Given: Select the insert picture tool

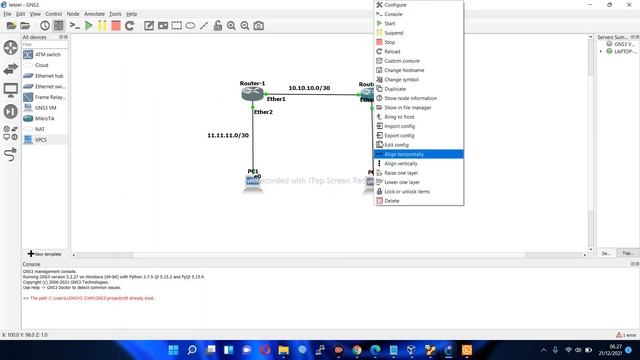Looking at the screenshot, I should point(163,26).
